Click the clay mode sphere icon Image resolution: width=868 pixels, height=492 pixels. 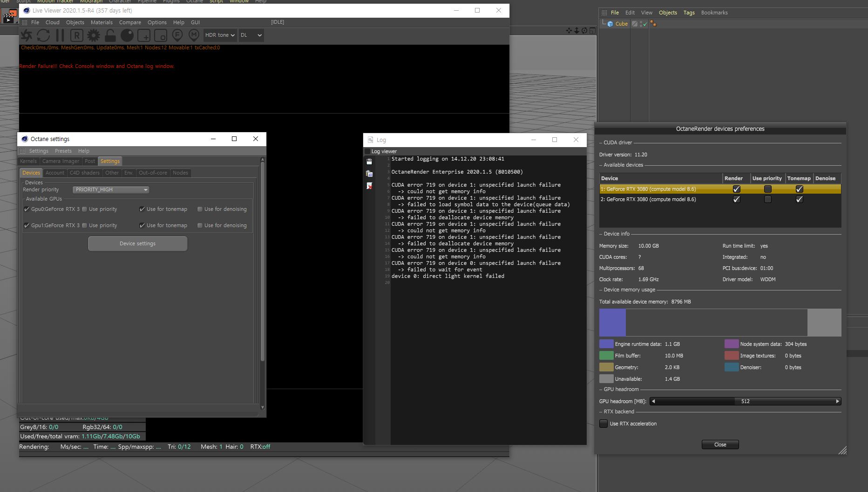coord(127,35)
